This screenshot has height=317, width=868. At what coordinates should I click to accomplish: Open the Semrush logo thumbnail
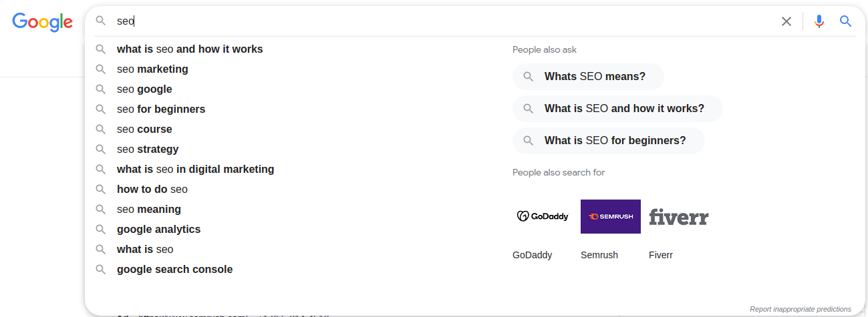tap(610, 216)
